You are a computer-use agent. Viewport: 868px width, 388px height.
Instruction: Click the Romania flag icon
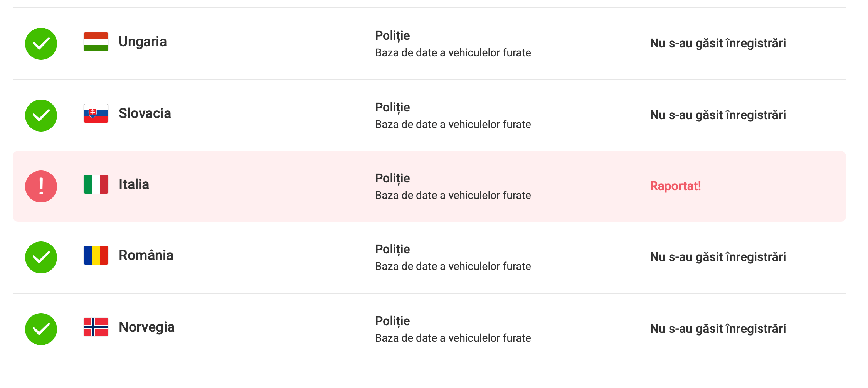(96, 255)
